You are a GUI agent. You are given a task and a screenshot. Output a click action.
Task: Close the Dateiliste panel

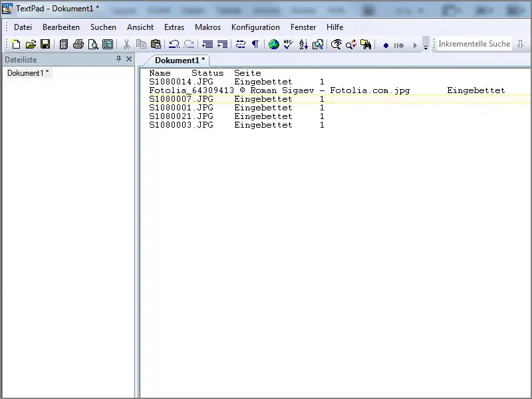tap(129, 59)
